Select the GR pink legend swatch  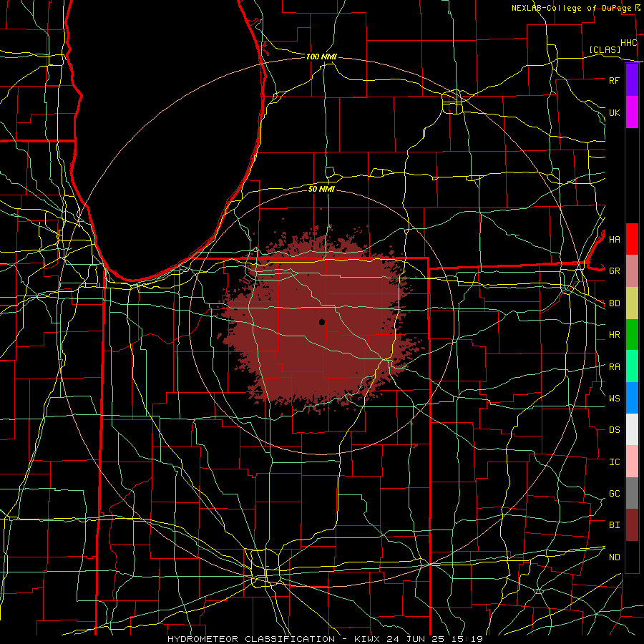pyautogui.click(x=632, y=271)
